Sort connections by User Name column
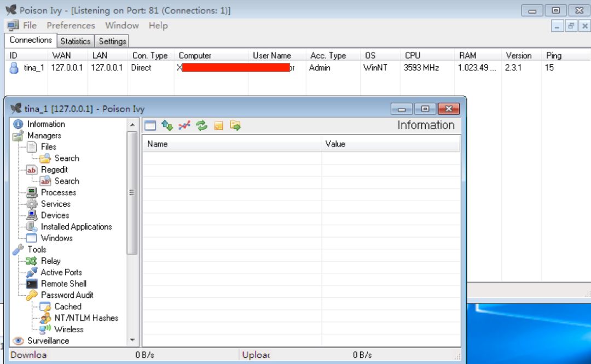The image size is (591, 364). click(x=277, y=56)
